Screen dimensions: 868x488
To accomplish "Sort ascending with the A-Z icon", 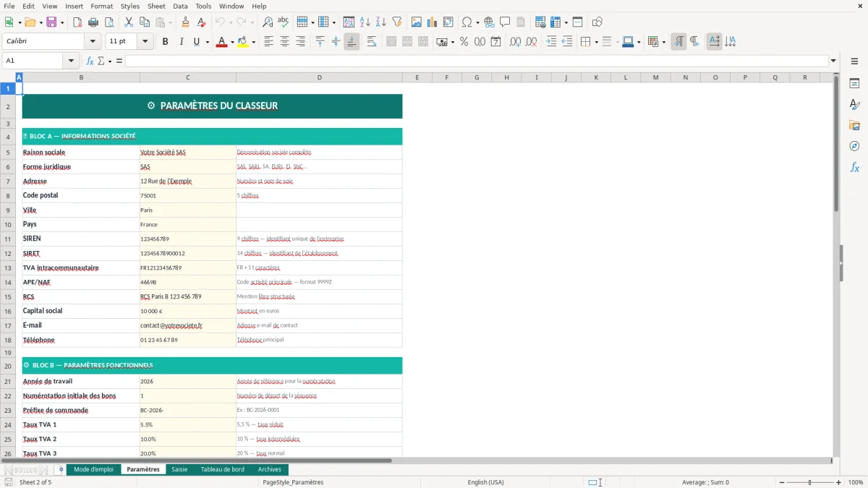I will pos(365,22).
